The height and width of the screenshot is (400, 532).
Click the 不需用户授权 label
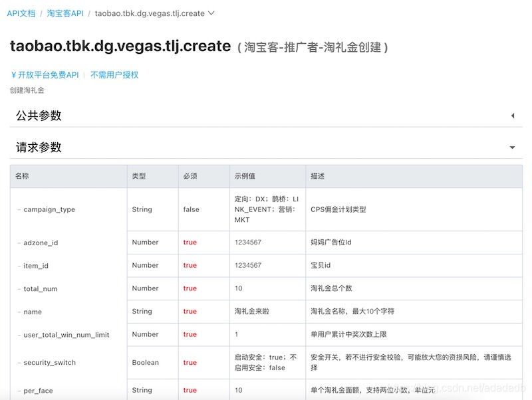(114, 75)
